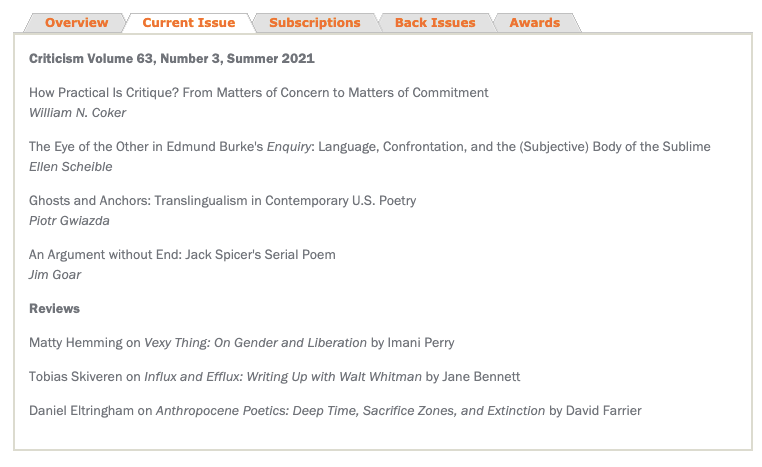This screenshot has width=762, height=467.
Task: Click author name William N. Coker
Action: tap(78, 113)
